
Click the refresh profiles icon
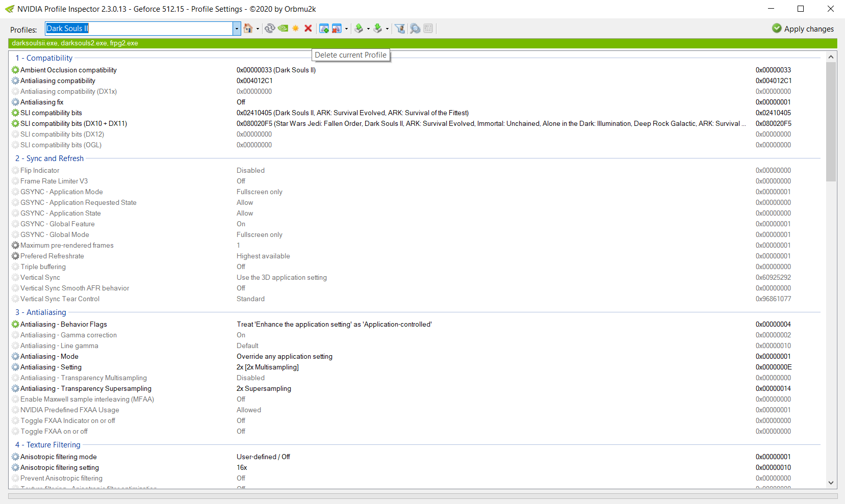(270, 29)
